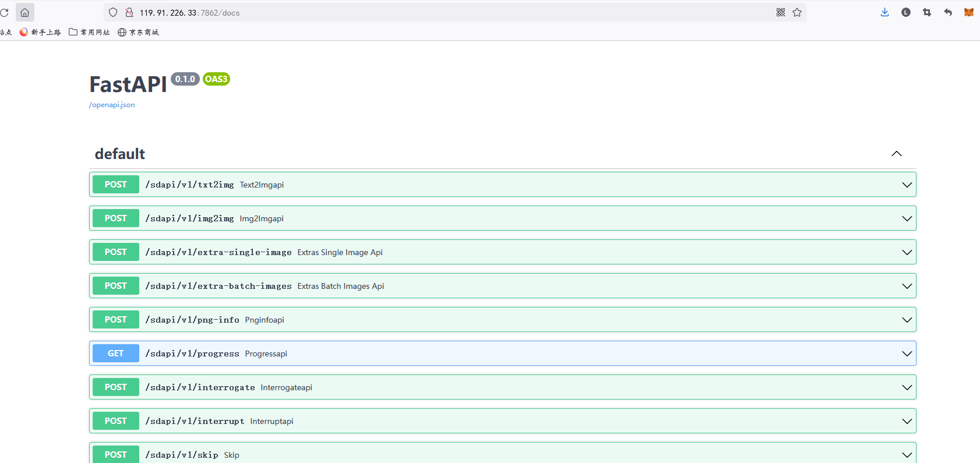The image size is (980, 463).
Task: Click the /sdapi/v1/extra-single-image path
Action: (x=218, y=252)
